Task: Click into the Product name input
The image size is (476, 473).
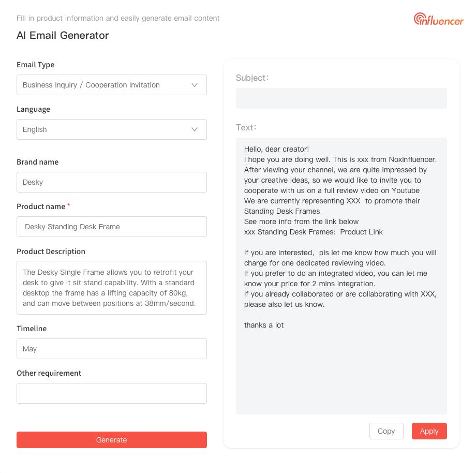Action: pos(112,227)
